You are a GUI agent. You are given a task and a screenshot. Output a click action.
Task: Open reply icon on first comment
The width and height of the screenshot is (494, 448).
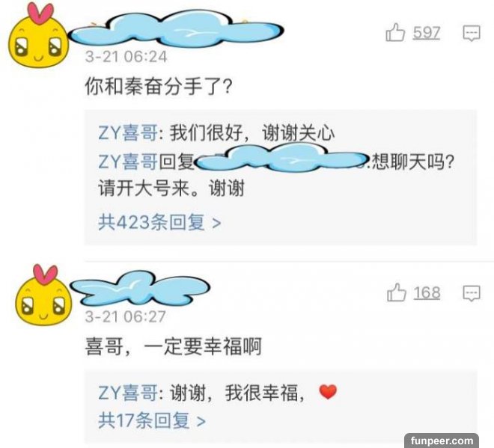tap(472, 33)
